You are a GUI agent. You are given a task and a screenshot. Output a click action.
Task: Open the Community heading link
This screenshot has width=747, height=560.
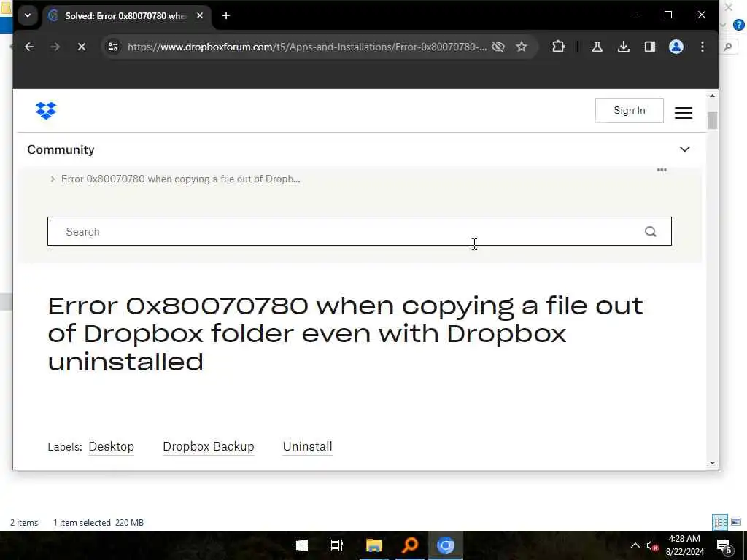(61, 149)
